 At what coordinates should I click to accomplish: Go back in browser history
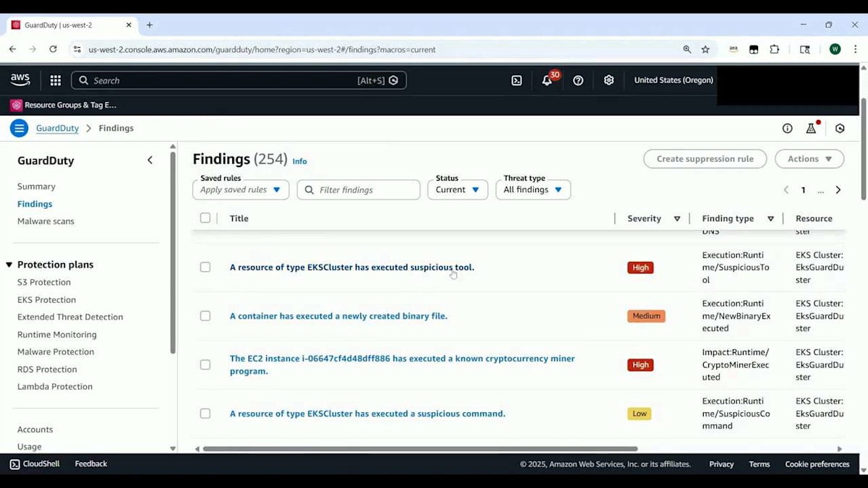(12, 49)
